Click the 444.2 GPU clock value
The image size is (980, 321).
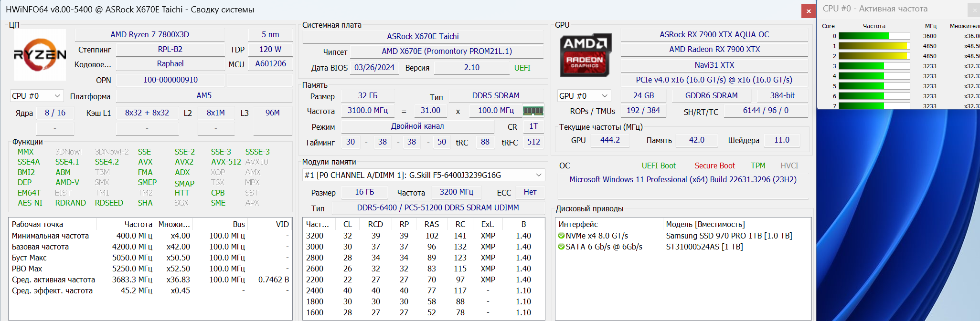click(610, 140)
